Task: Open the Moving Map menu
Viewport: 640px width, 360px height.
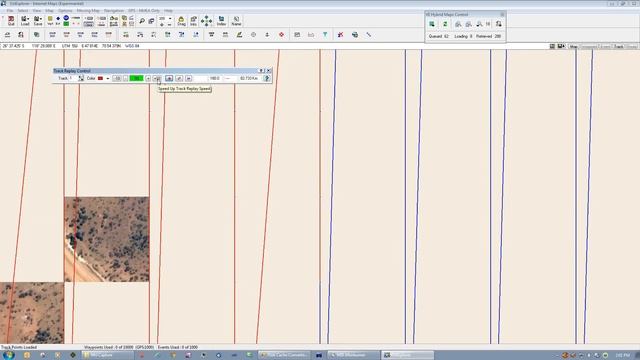Action: (88, 11)
